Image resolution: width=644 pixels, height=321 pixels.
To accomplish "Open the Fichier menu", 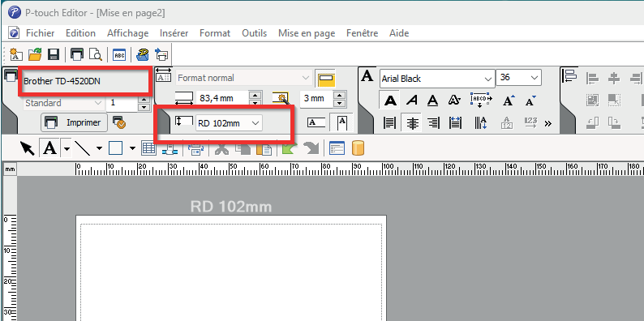I will (41, 33).
